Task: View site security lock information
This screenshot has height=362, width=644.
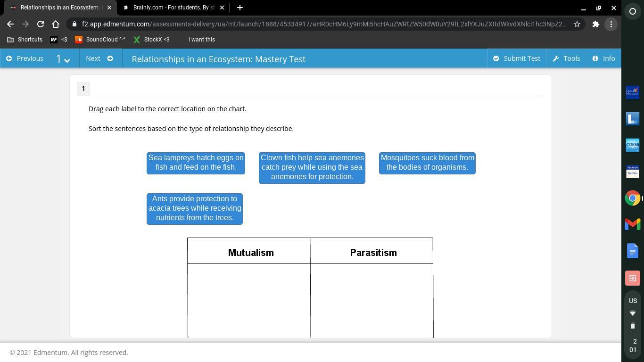Action: click(74, 24)
